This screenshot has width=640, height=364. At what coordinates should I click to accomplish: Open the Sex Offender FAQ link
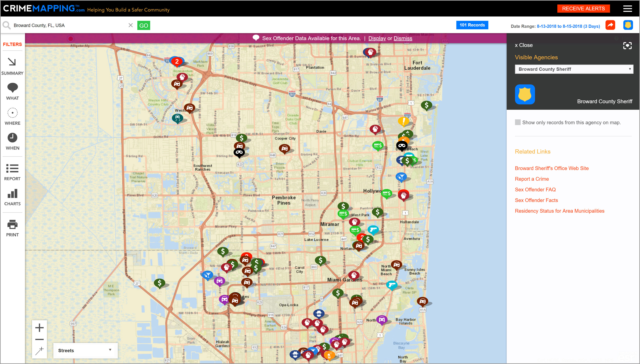click(535, 189)
